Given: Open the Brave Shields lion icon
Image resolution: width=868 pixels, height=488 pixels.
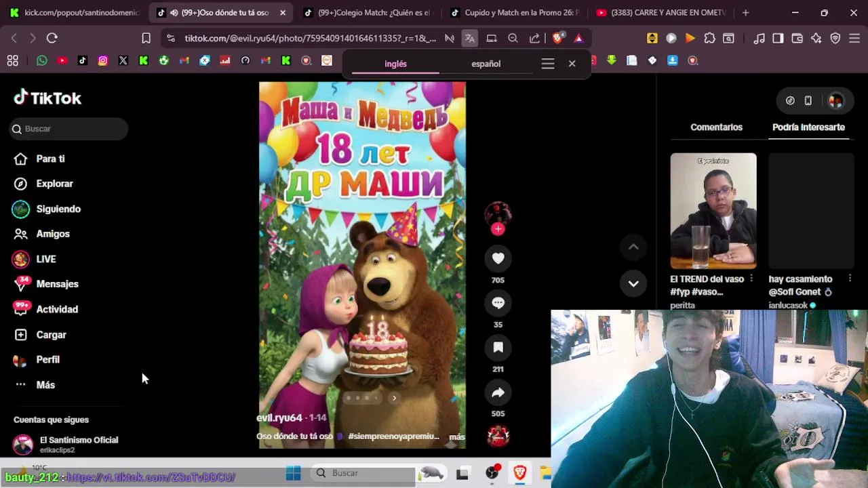Looking at the screenshot, I should pos(557,38).
